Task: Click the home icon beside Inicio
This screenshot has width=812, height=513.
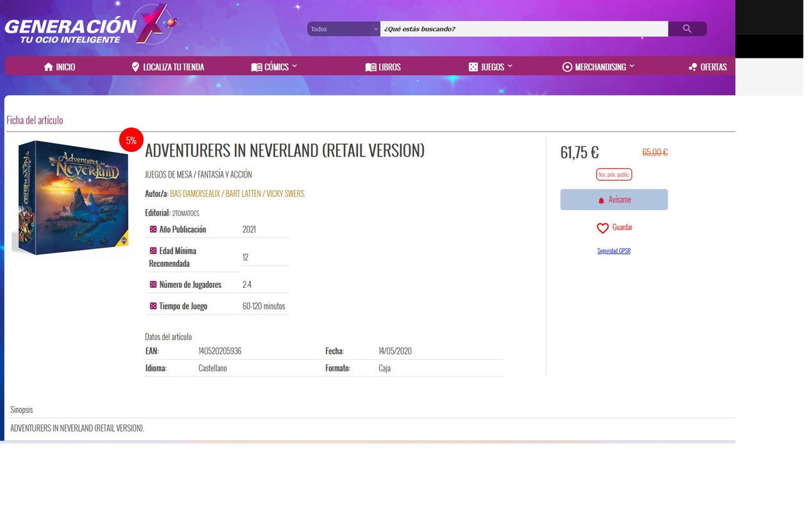Action: [48, 67]
